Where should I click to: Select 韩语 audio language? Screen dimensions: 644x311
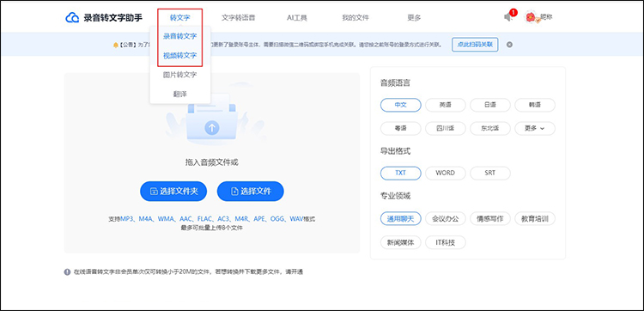(535, 105)
